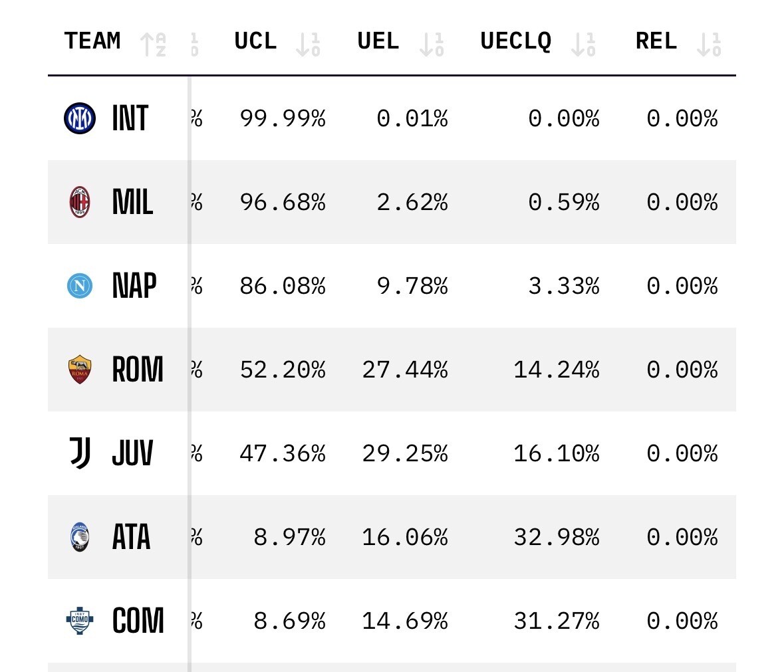Sort by UCL probability using its arrow icon
Screen dimensions: 784x672
click(x=308, y=44)
